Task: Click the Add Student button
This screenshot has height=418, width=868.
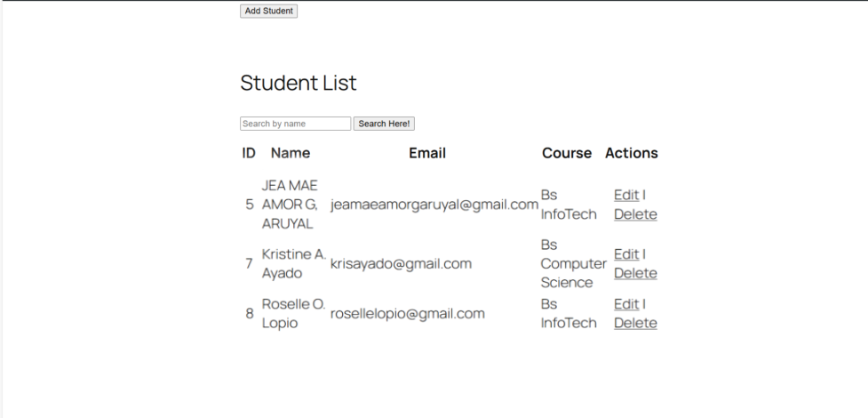Action: [x=268, y=11]
